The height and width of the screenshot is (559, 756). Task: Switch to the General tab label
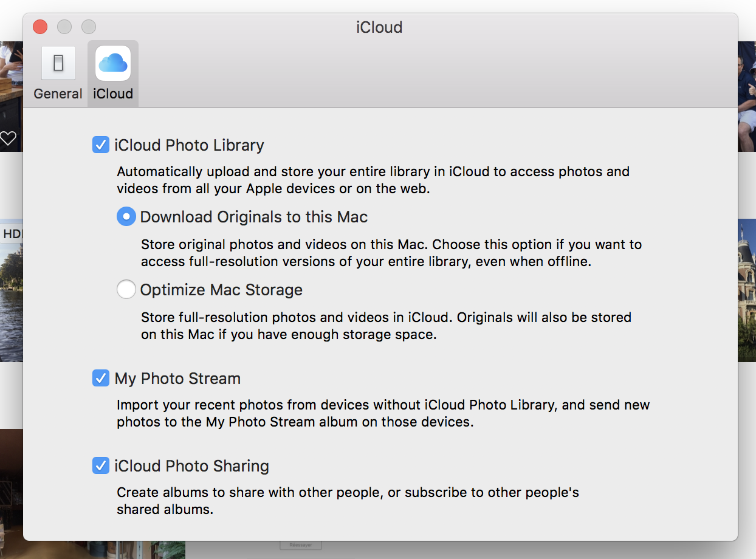click(x=58, y=94)
